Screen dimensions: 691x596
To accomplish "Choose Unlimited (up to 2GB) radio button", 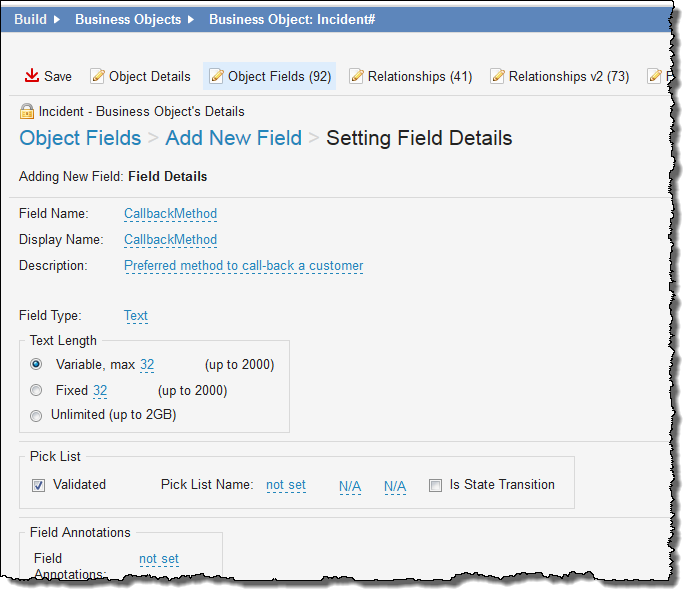I will (x=37, y=415).
